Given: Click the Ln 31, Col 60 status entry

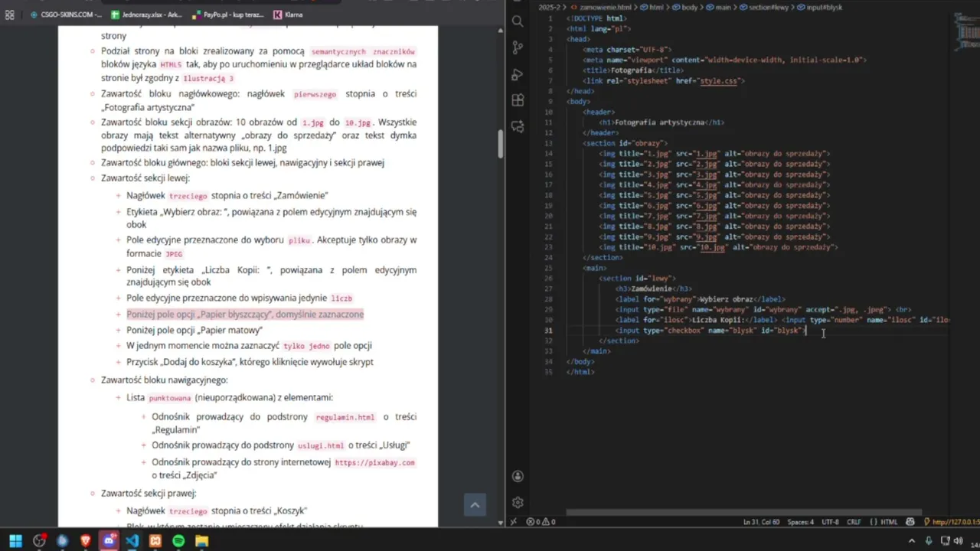Looking at the screenshot, I should 761,522.
